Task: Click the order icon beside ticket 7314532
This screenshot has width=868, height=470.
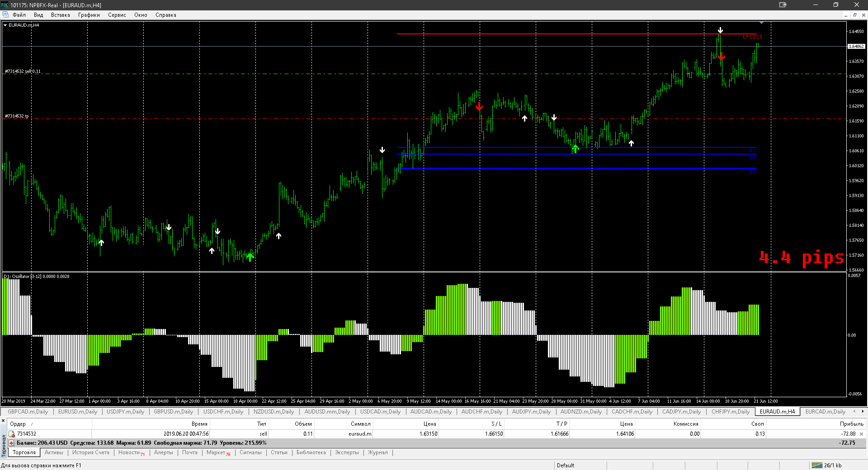Action: (x=12, y=434)
